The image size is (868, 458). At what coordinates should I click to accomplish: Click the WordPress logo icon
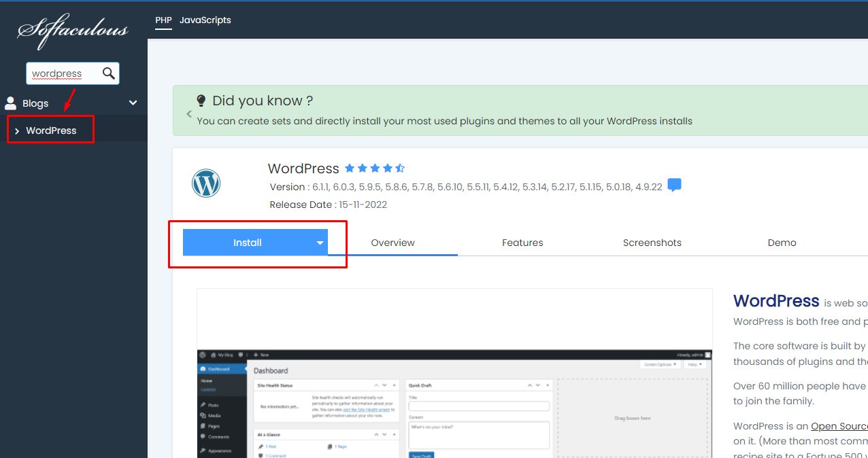click(x=206, y=183)
